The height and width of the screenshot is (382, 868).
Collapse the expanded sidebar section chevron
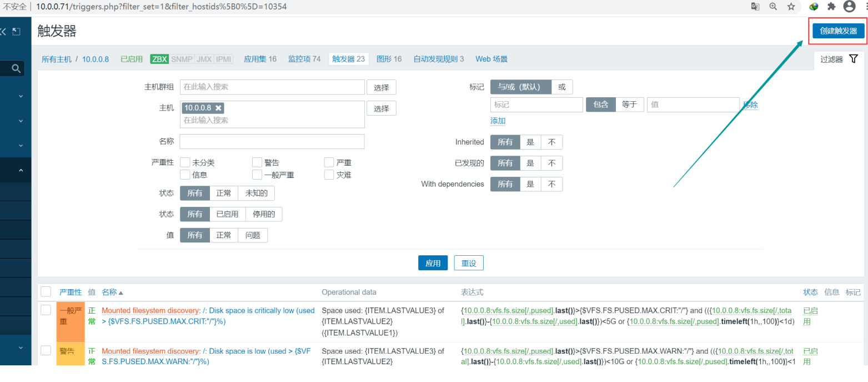coord(21,170)
